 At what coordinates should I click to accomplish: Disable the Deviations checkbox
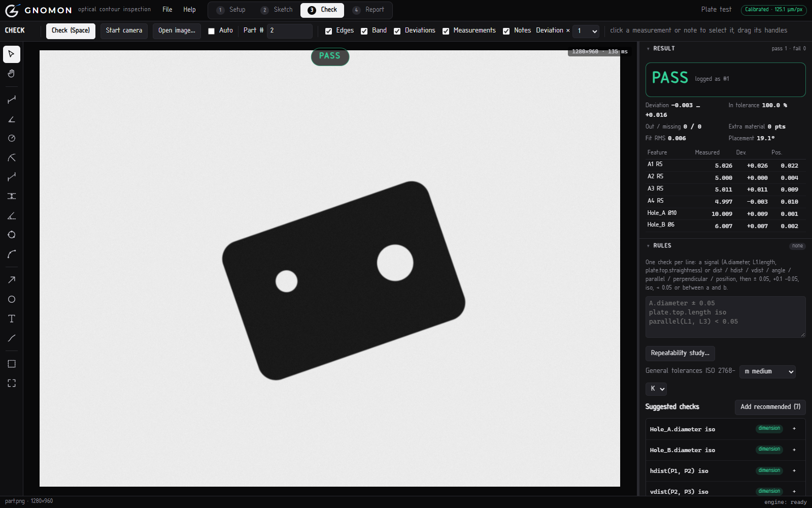(x=397, y=31)
